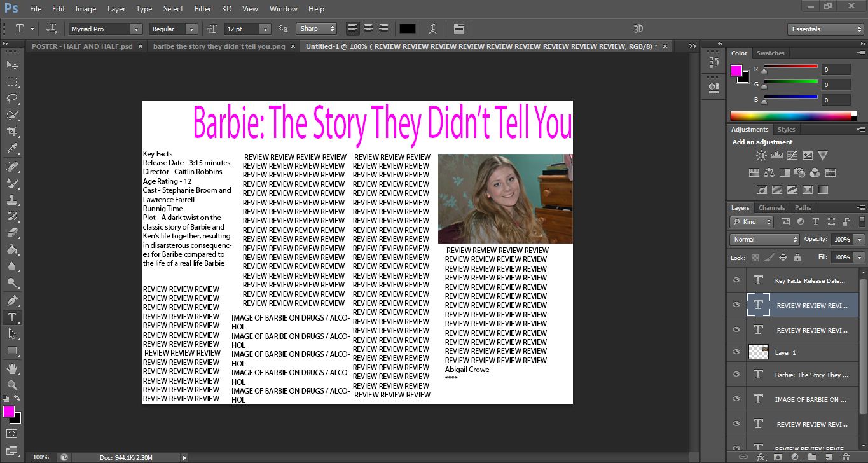868x463 pixels.
Task: Select the Move tool
Action: tap(12, 65)
